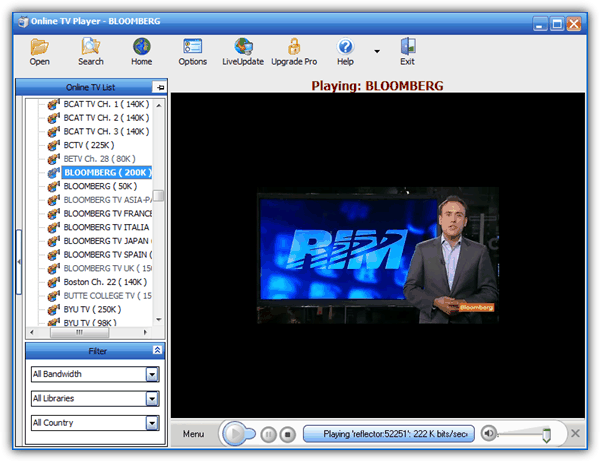Close the player bar with X icon
Screen dimensions: 600x461
tap(575, 433)
